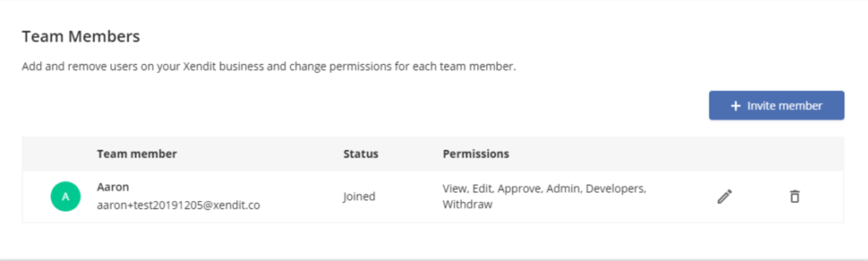
Task: Click empty space in the table header row
Action: tap(658, 154)
